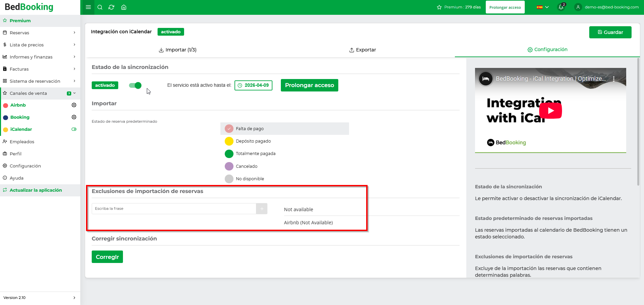Click the Informes y finanzas chart icon
644x305 pixels.
click(x=5, y=57)
